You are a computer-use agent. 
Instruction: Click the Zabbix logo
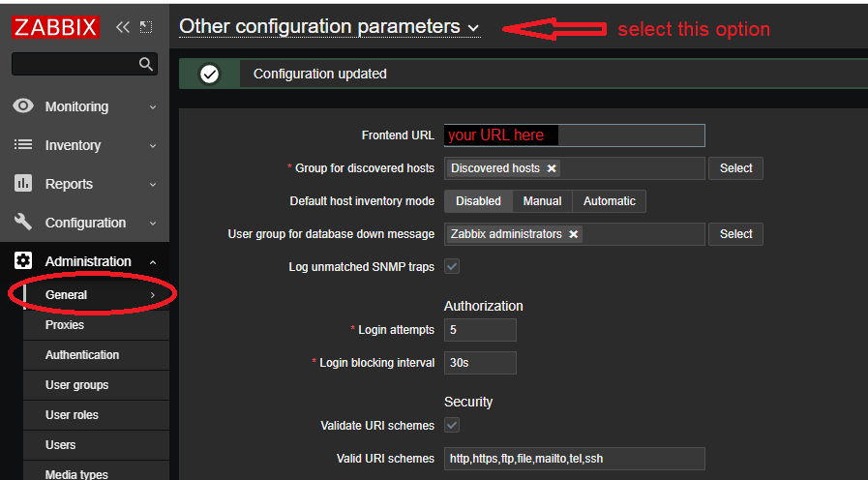coord(56,27)
